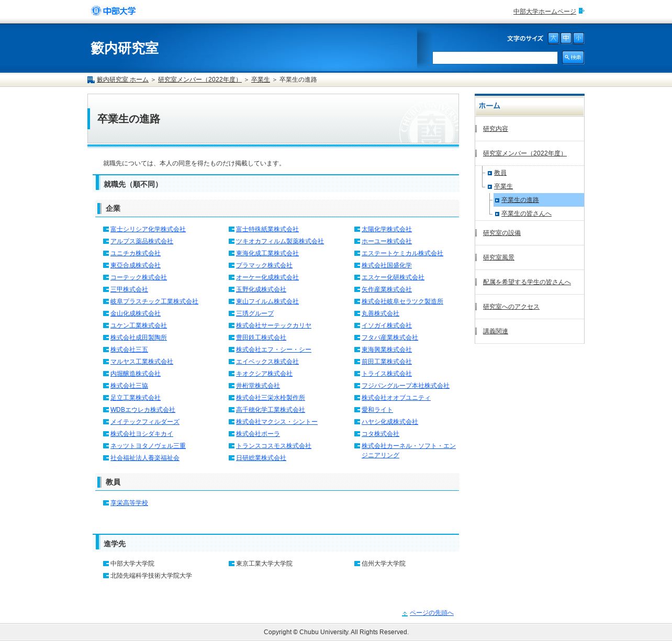Screen dimensions: 672x641
Task: Open メイテックフィルダーズ link
Action: [x=145, y=422]
